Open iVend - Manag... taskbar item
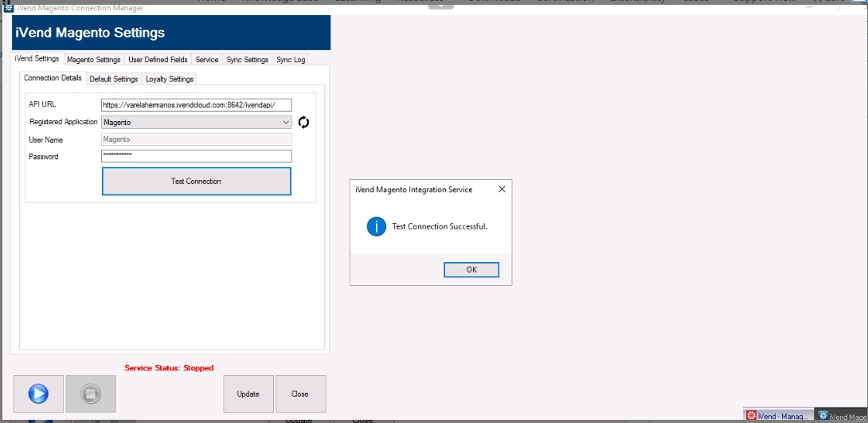Screen dimensions: 868x423 tap(780, 416)
